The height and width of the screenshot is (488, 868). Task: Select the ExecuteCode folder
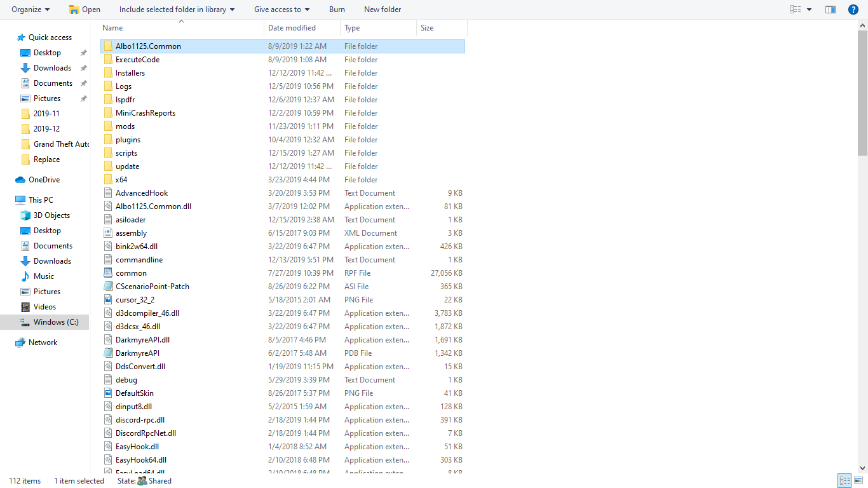138,60
